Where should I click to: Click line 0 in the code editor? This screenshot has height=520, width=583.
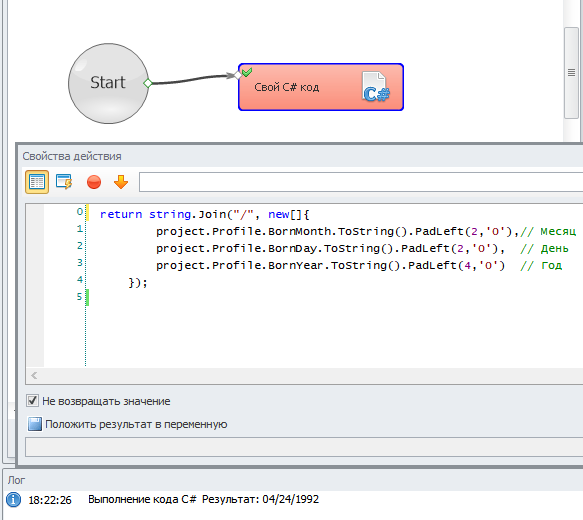click(205, 214)
